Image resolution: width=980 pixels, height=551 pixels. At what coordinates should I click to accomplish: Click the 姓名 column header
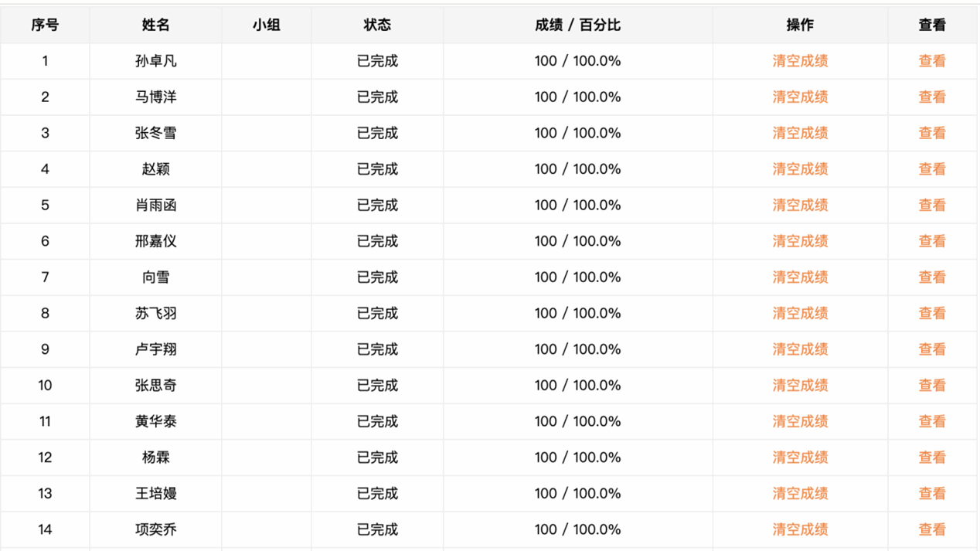pos(155,26)
